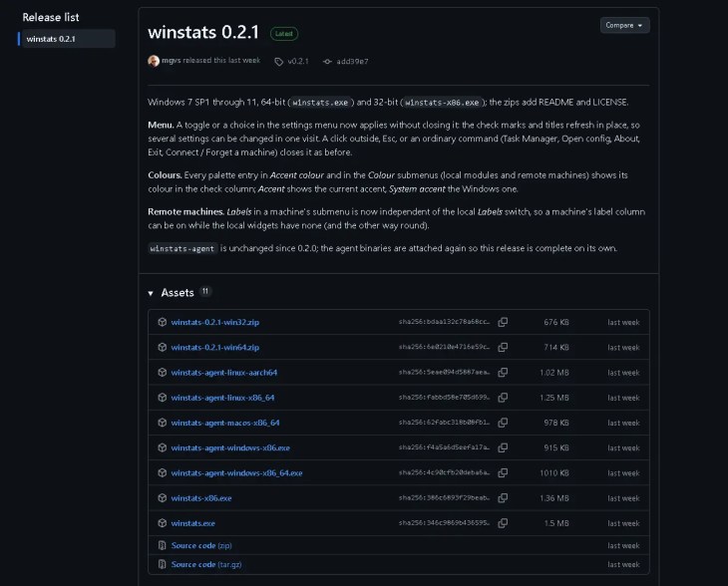The width and height of the screenshot is (728, 586).
Task: Click the 1.5 MB size text
Action: 556,523
